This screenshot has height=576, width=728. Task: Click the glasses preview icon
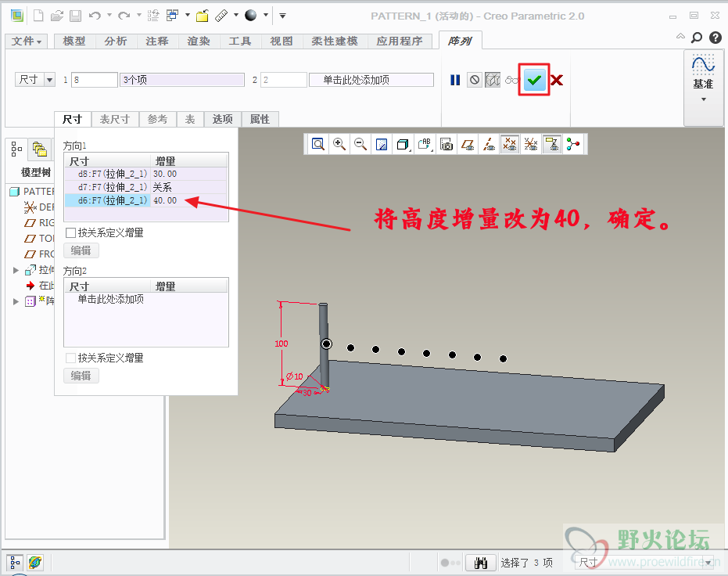click(x=512, y=80)
